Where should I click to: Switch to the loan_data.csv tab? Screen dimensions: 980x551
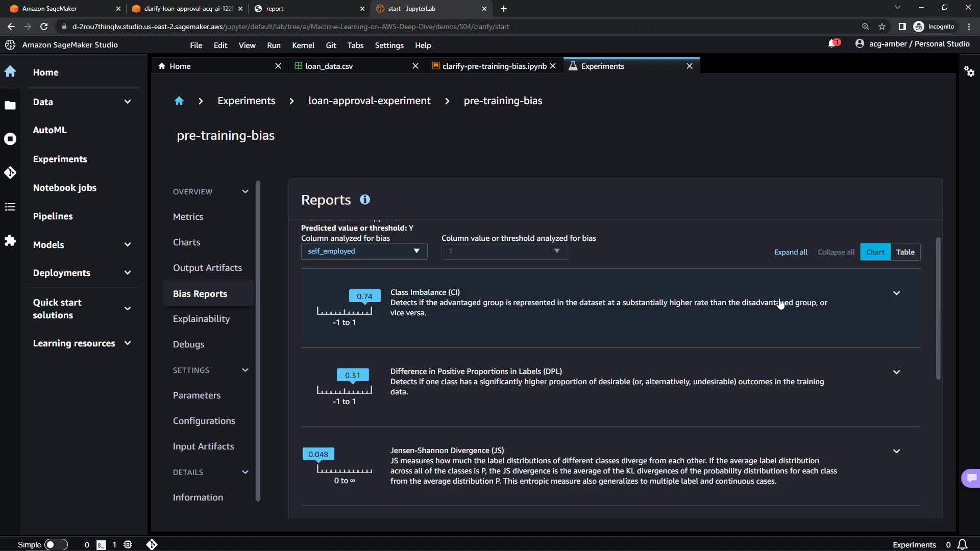(329, 66)
